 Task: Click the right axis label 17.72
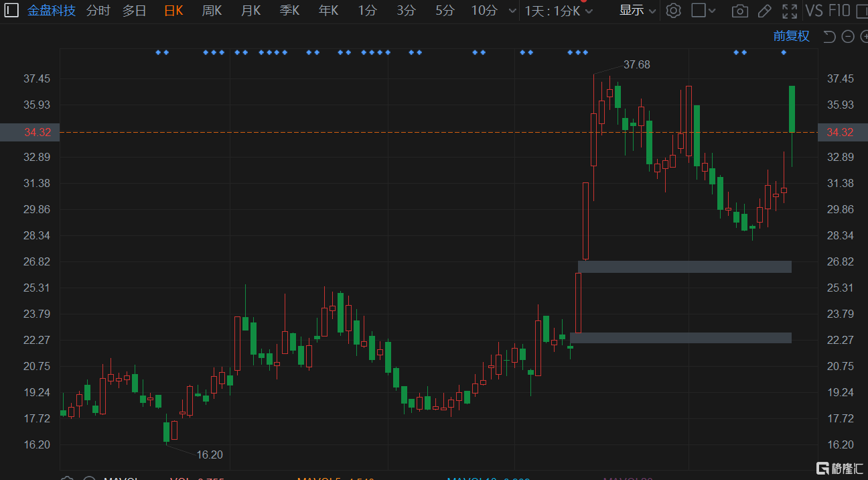(841, 418)
